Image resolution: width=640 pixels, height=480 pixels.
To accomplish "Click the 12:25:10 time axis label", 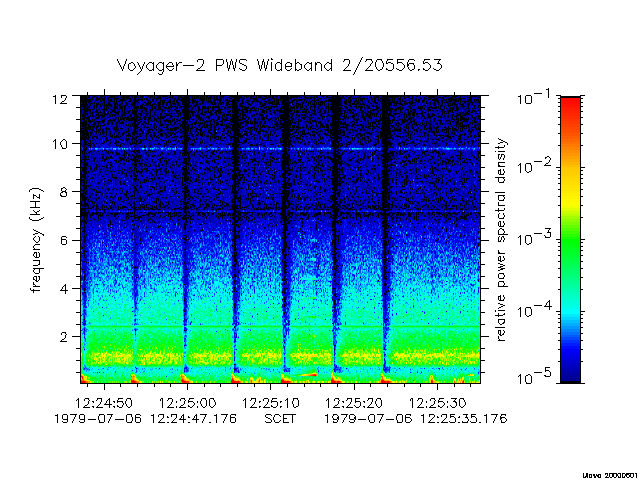I will coord(271,404).
